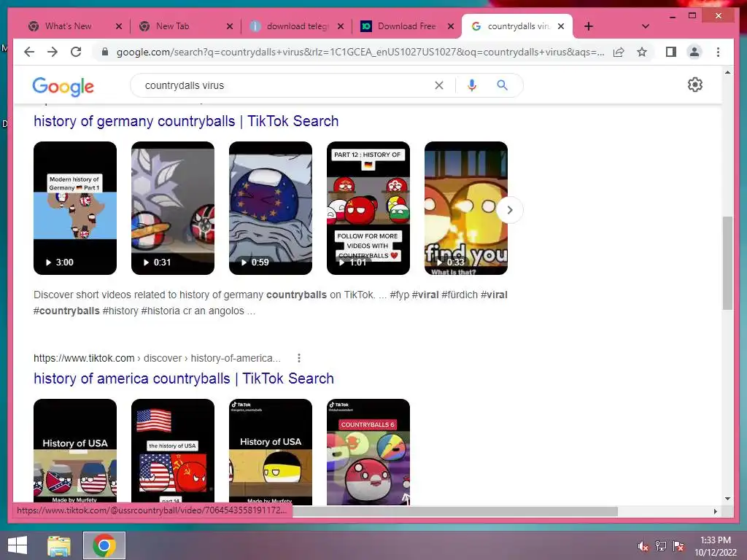Open Windows Start menu
Image resolution: width=747 pixels, height=560 pixels.
[18, 545]
